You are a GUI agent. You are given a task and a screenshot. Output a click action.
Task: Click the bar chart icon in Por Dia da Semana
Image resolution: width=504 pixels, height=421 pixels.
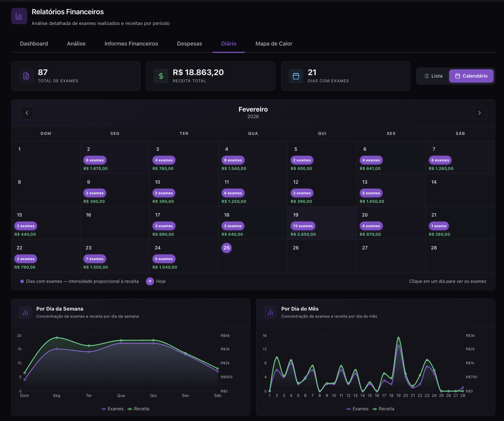(x=25, y=312)
